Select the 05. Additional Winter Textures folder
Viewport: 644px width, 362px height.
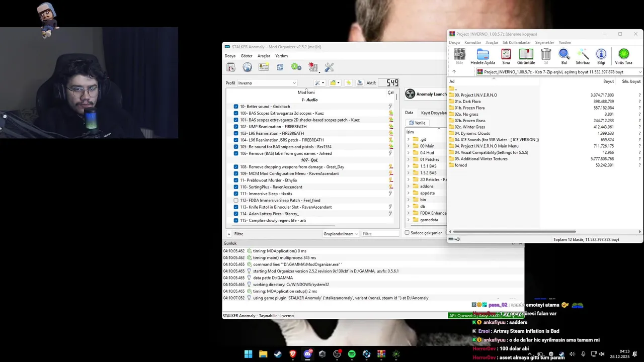481,159
